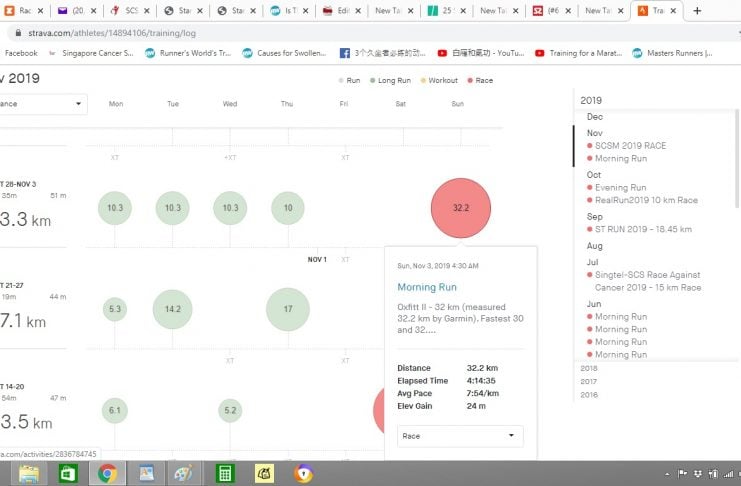This screenshot has height=486, width=741.
Task: Open File Explorer from the taskbar
Action: click(29, 474)
